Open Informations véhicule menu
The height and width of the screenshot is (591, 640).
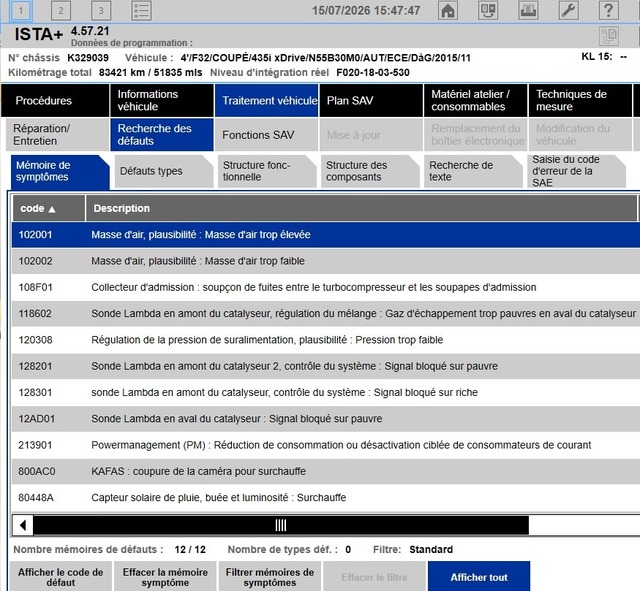click(162, 100)
